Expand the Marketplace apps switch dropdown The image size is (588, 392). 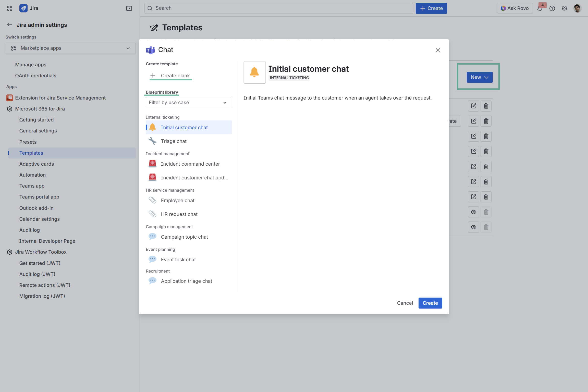[x=70, y=48]
